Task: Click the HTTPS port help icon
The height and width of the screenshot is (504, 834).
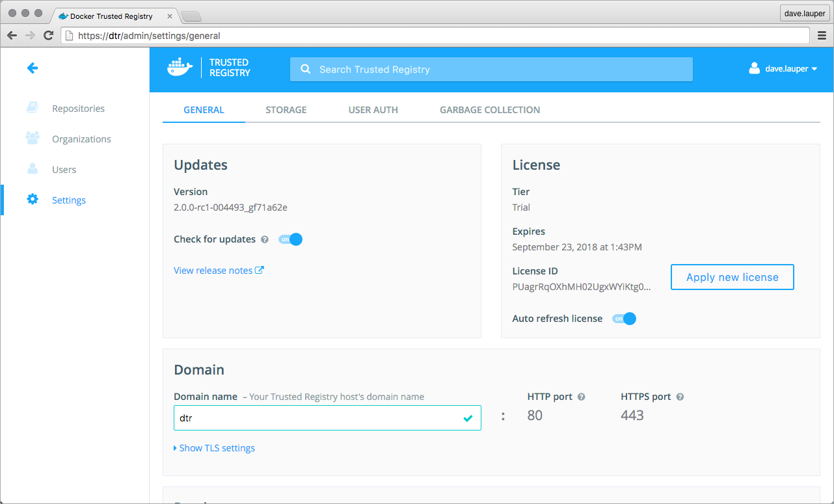Action: pyautogui.click(x=680, y=397)
